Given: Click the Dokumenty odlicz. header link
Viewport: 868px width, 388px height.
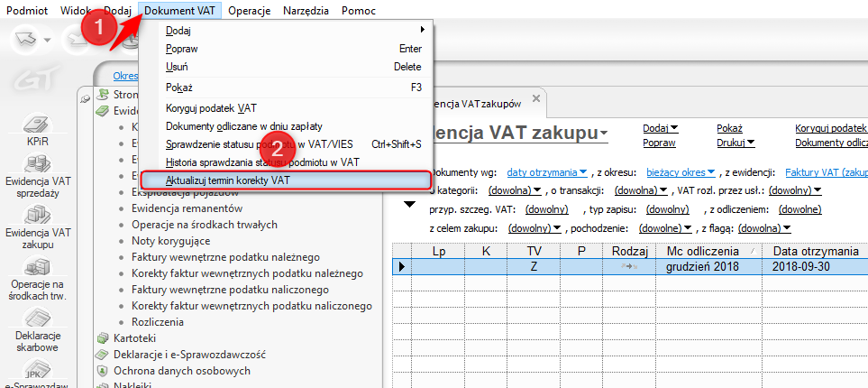Looking at the screenshot, I should [x=831, y=143].
